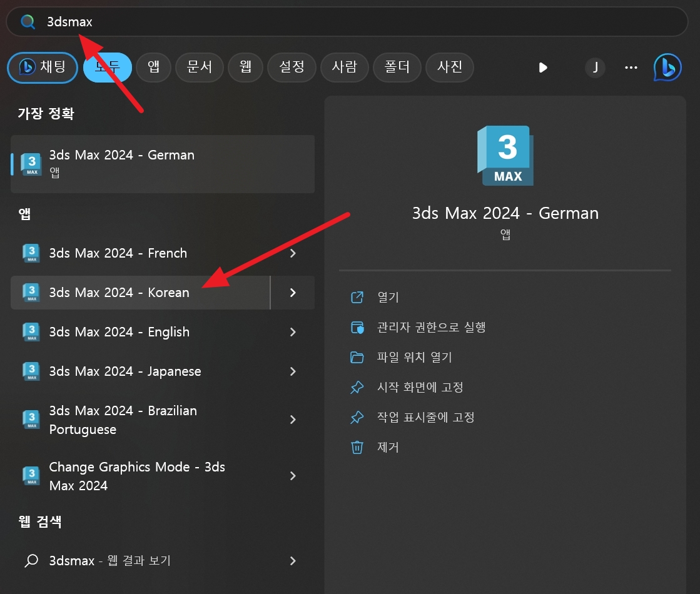Select the 폴더 filter tab
Image resolution: width=700 pixels, height=594 pixels.
click(397, 68)
